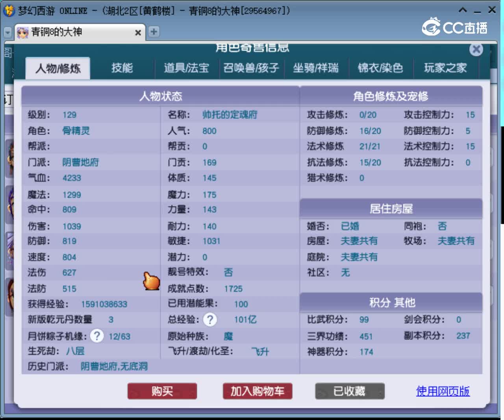Viewport: 504px width, 420px height.
Task: Click the 伤害 value 1039
Action: 72,227
